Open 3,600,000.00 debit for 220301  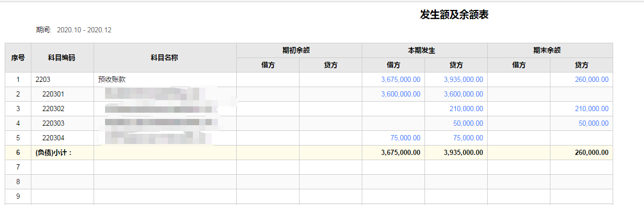click(400, 94)
